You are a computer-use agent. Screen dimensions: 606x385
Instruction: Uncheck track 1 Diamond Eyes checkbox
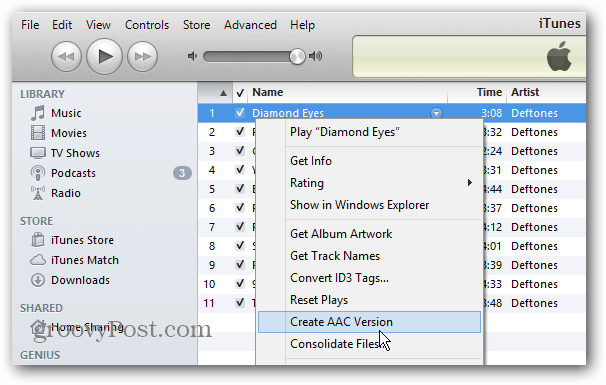click(240, 112)
